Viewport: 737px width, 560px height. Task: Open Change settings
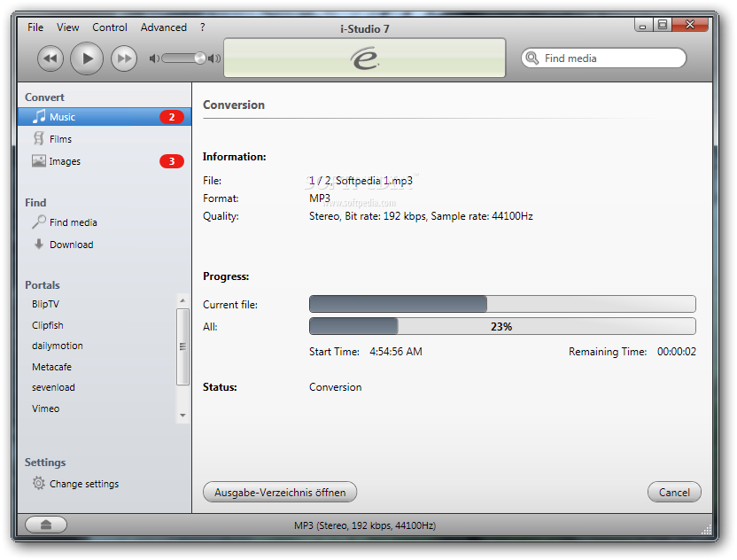point(83,484)
